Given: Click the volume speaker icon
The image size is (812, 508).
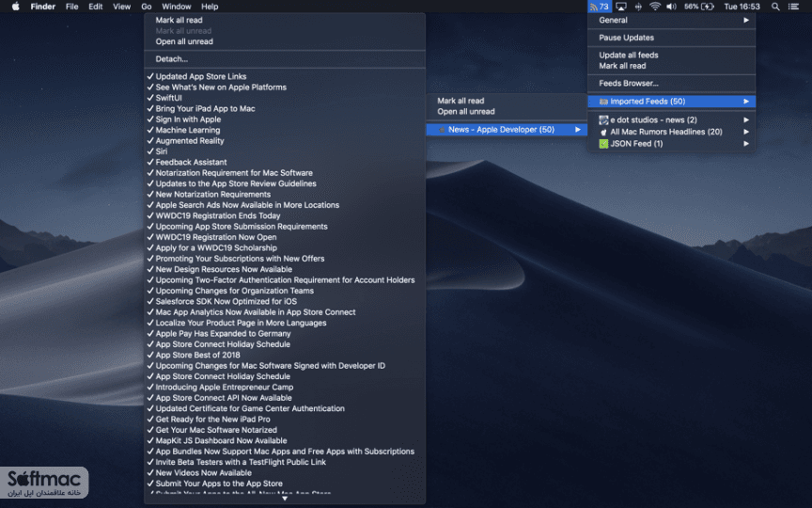Looking at the screenshot, I should pos(671,7).
